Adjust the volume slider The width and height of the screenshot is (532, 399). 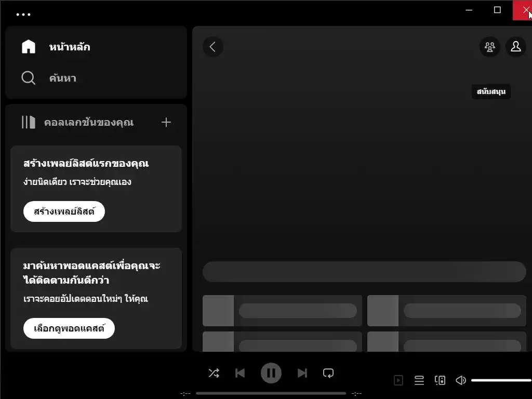(501, 380)
